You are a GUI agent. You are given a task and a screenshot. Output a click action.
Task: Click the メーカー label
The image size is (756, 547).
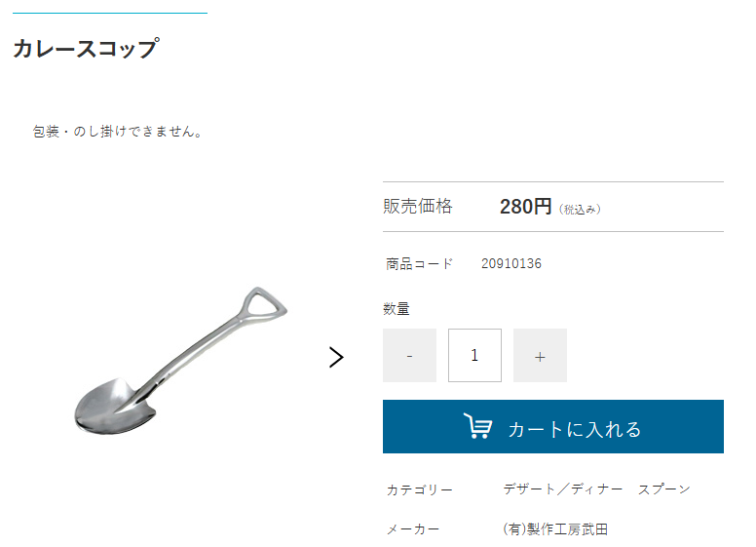[x=413, y=529]
